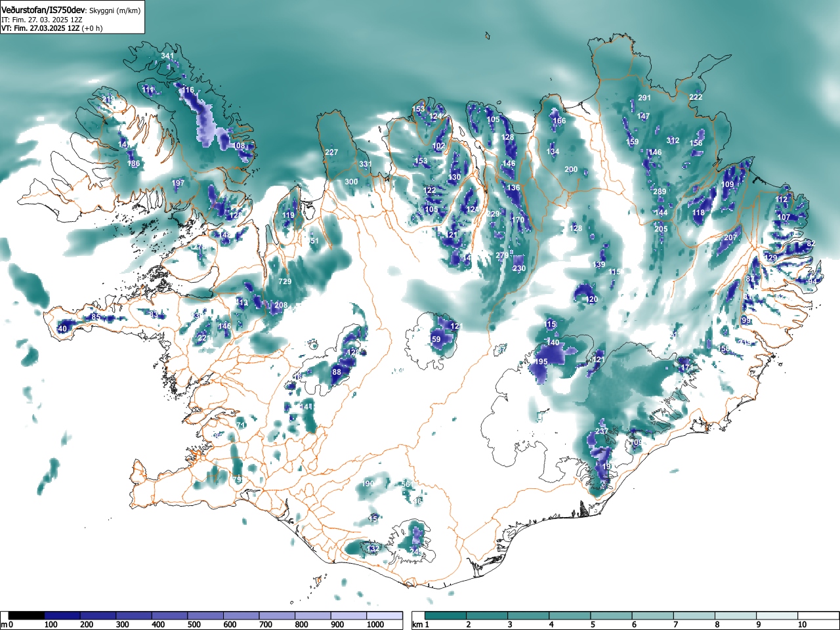The width and height of the screenshot is (840, 630).
Task: Click the 205 value label
Action: [x=661, y=228]
